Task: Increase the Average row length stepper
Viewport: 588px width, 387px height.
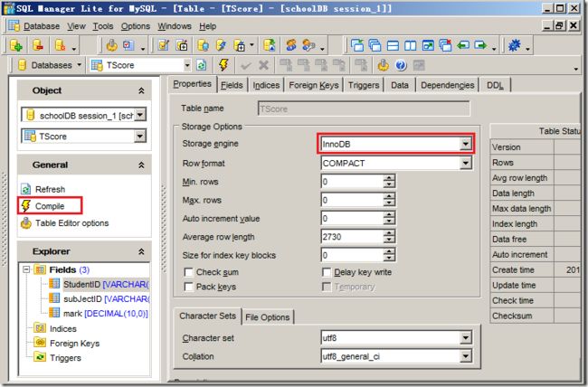Action: (x=389, y=233)
